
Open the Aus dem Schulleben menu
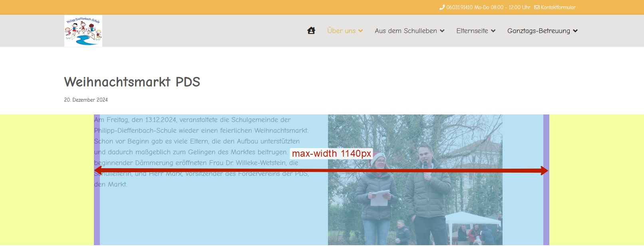coord(405,31)
